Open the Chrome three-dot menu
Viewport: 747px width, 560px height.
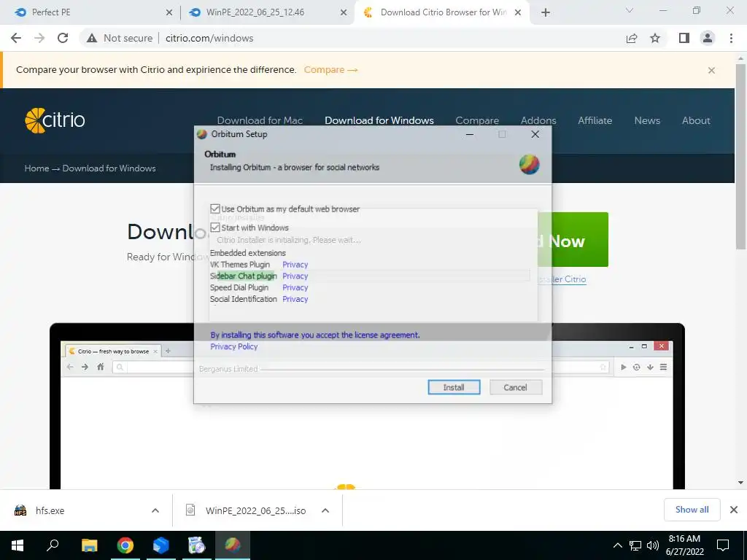point(731,38)
